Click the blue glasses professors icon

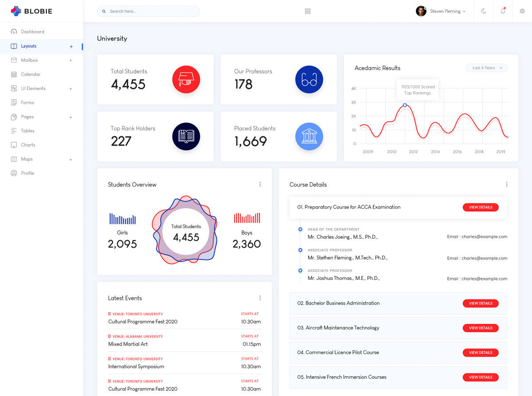309,80
